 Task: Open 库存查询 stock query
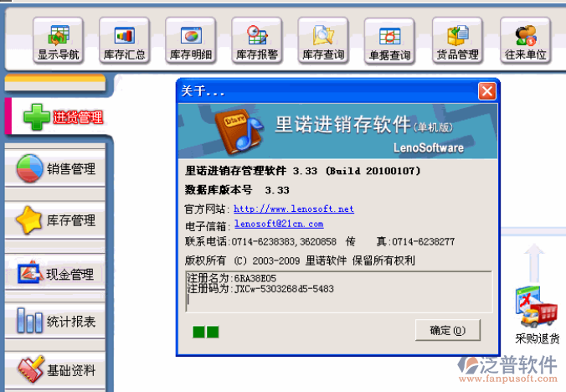tap(323, 41)
